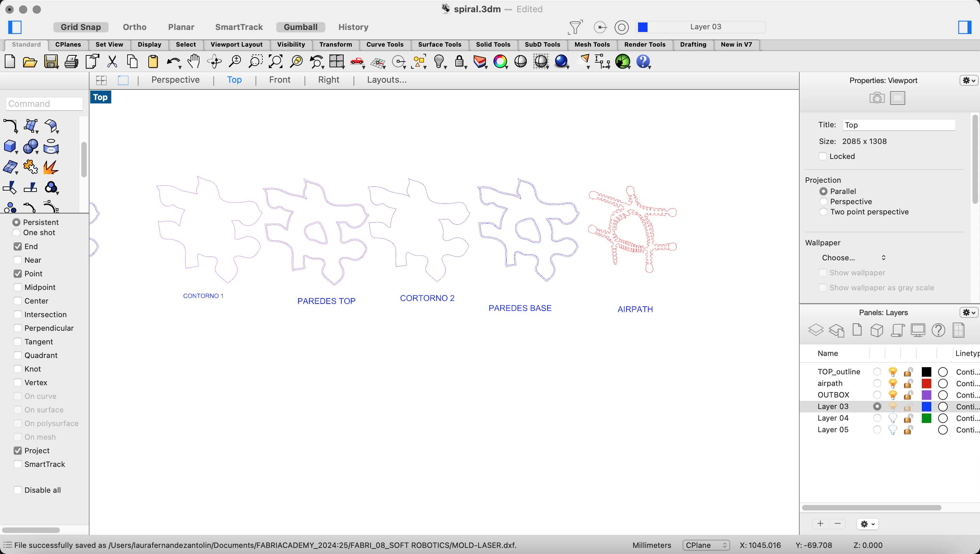
Task: Click the red car icon
Action: tap(357, 62)
